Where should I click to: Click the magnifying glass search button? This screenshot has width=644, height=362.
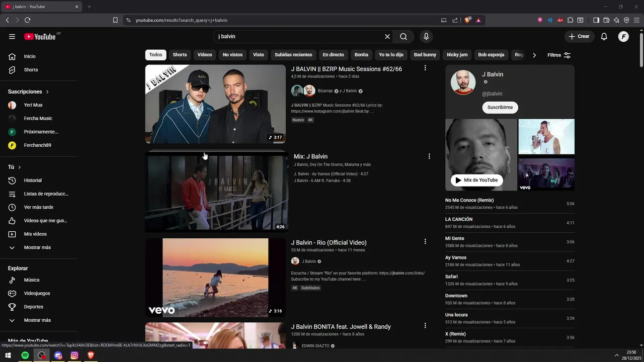click(x=404, y=37)
